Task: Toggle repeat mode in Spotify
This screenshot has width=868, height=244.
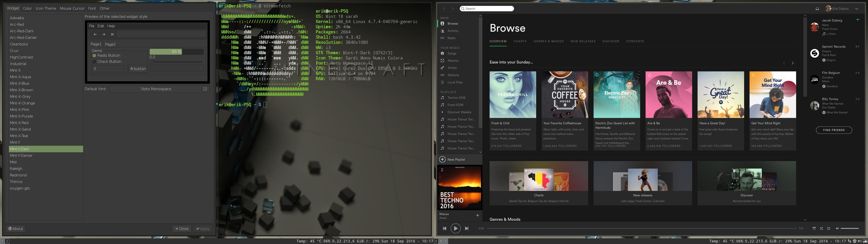Action: click(x=829, y=228)
